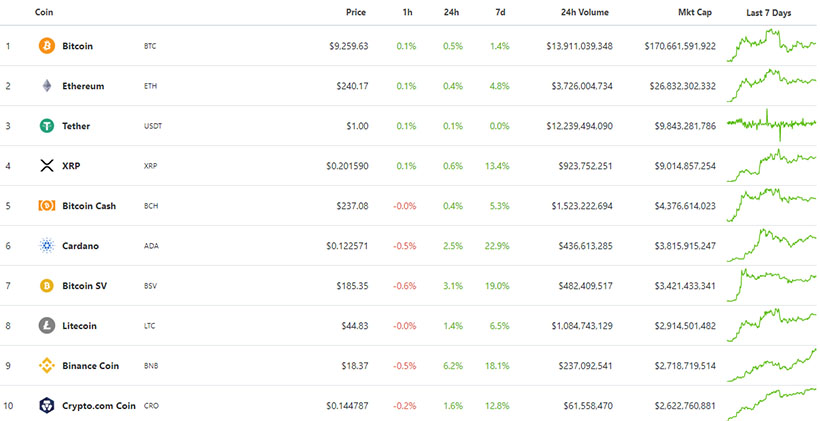Click the Last 7 Days column header
The image size is (820, 421).
[769, 13]
